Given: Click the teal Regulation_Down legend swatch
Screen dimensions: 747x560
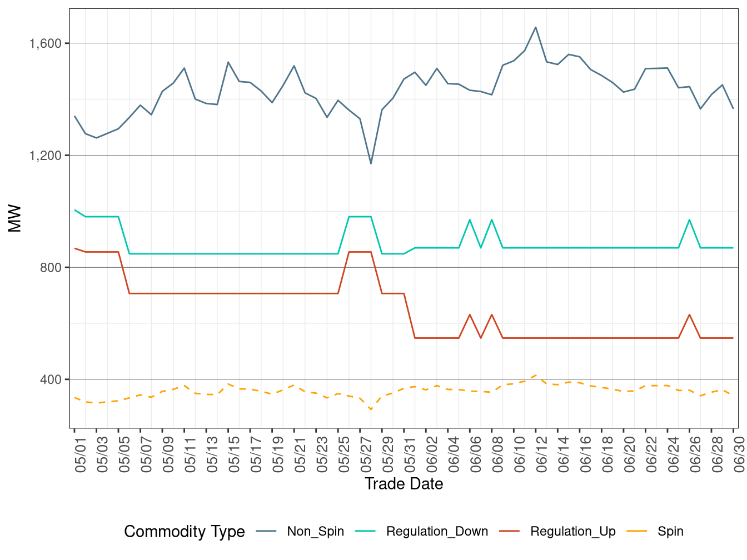Looking at the screenshot, I should (366, 532).
